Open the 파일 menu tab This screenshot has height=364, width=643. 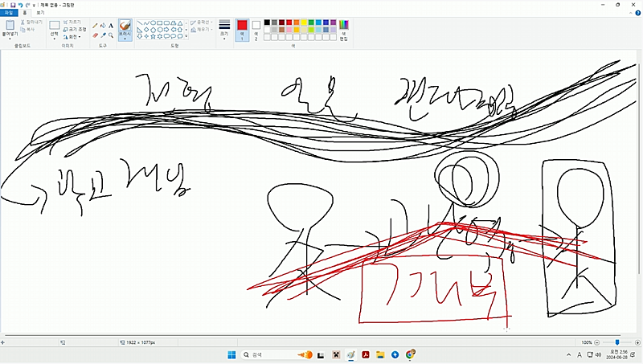(x=9, y=13)
